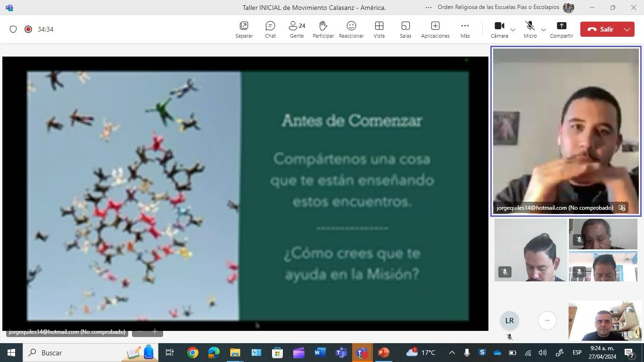Open the Más menu
Viewport: 644px width, 362px height.
click(x=465, y=29)
